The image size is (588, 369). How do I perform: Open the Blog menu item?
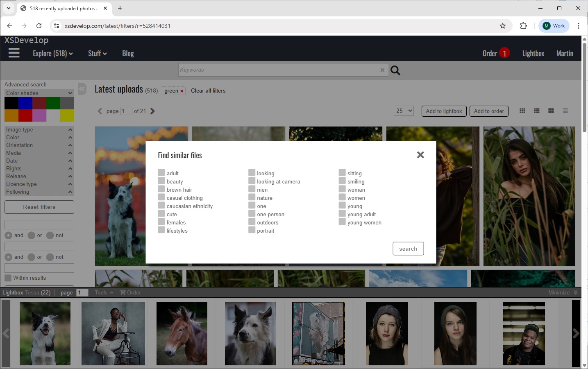point(128,54)
